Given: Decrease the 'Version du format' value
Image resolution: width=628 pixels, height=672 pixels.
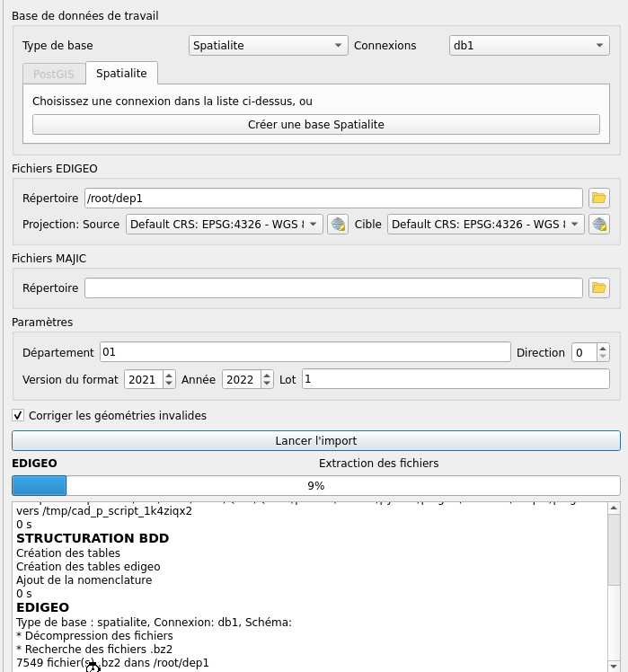Looking at the screenshot, I should (x=169, y=385).
